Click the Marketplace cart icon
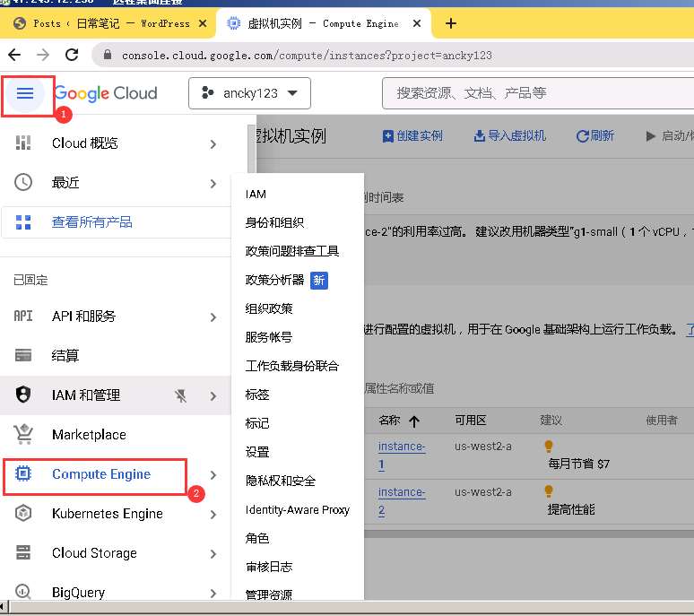Image resolution: width=694 pixels, height=616 pixels. tap(23, 434)
